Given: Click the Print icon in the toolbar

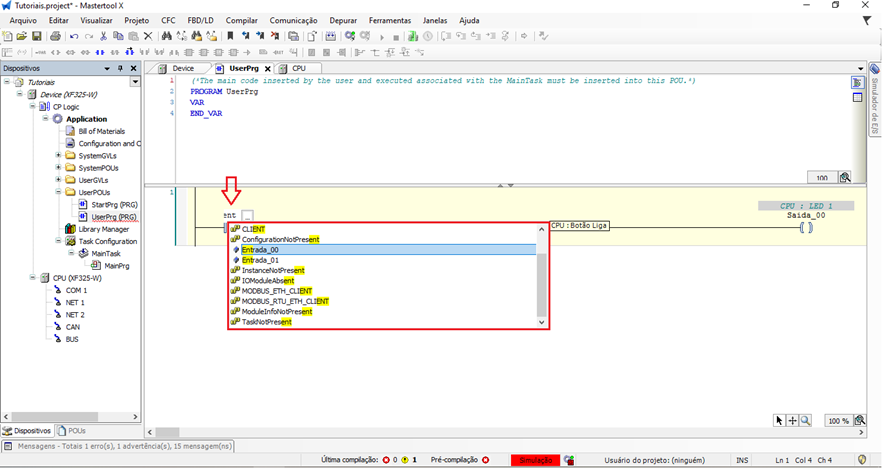Looking at the screenshot, I should coord(55,37).
